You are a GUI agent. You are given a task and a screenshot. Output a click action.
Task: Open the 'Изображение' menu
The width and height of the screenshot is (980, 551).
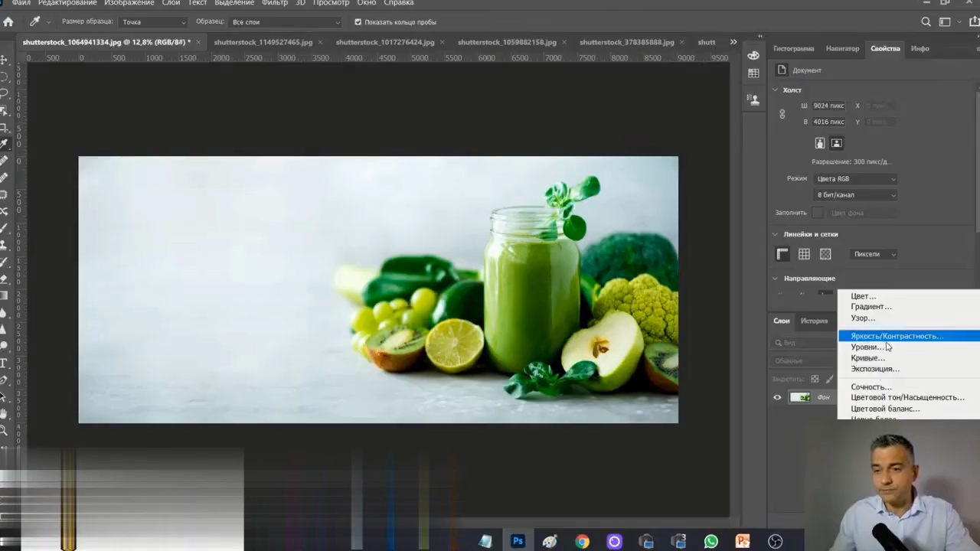click(x=129, y=3)
